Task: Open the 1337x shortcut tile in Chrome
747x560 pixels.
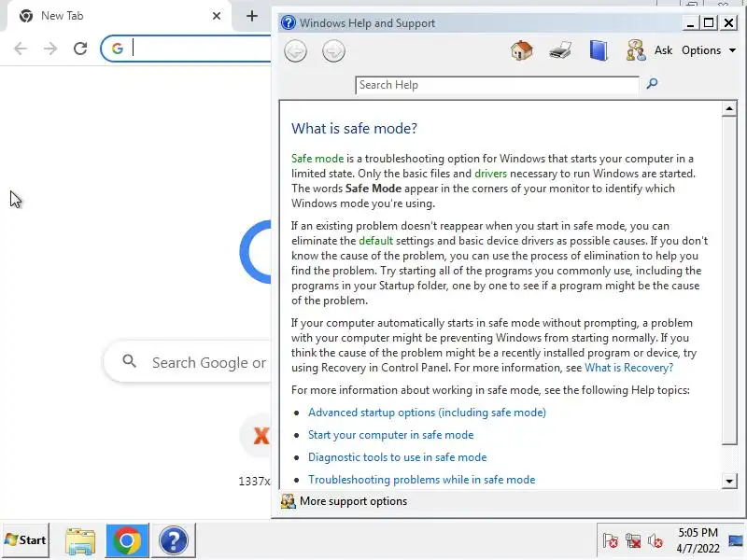Action: [x=255, y=450]
